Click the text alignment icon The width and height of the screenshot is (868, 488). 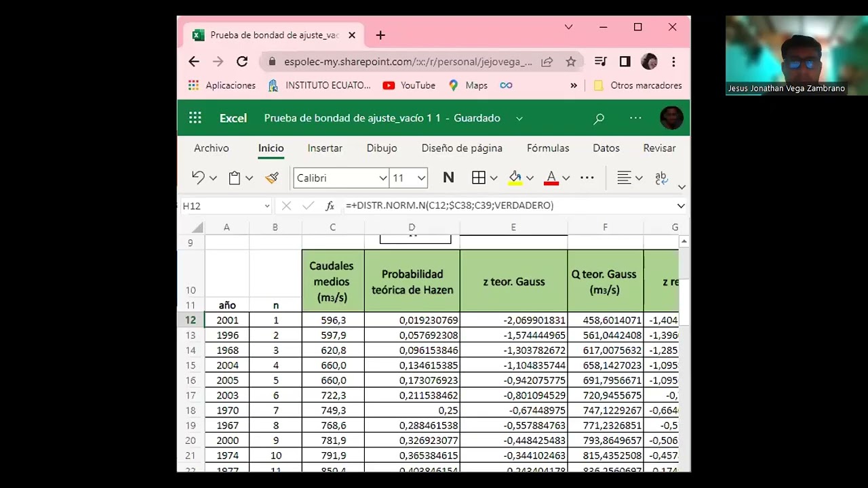coord(625,178)
